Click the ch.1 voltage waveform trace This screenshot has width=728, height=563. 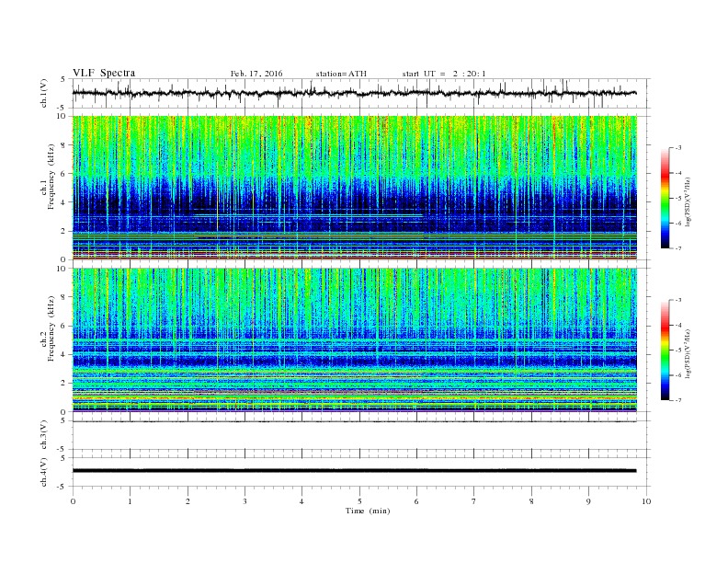354,93
